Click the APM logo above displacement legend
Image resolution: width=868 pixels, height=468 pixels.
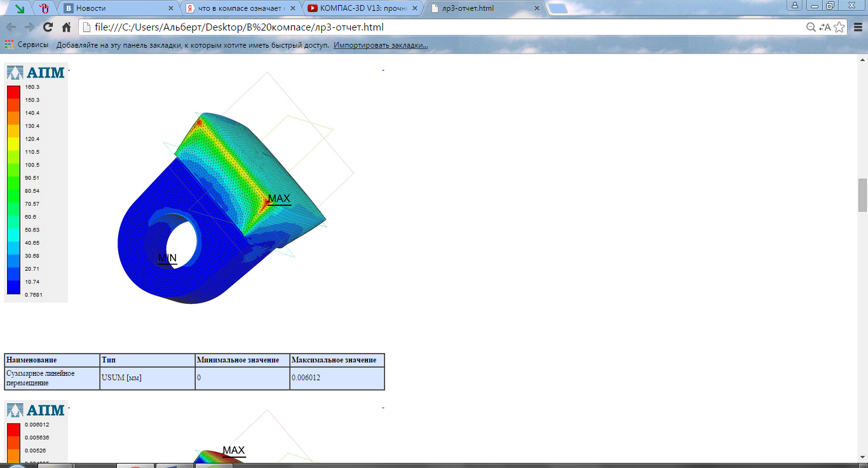pyautogui.click(x=36, y=410)
